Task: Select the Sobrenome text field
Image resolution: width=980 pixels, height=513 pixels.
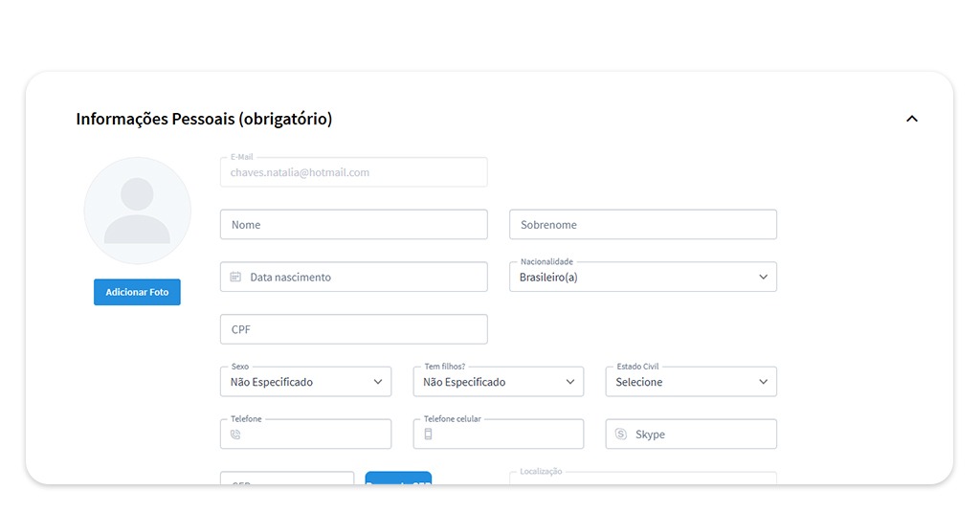Action: coord(642,225)
